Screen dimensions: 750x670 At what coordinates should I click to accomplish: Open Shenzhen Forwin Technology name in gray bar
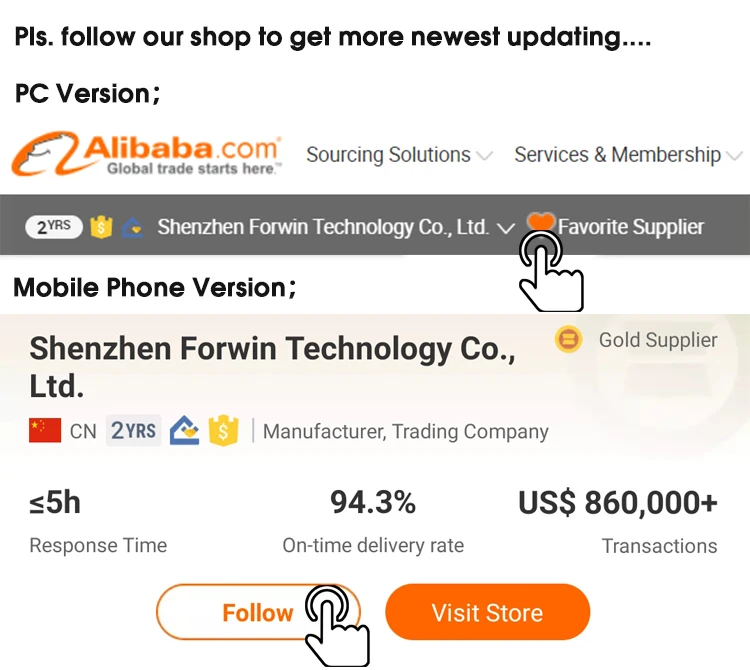(323, 227)
